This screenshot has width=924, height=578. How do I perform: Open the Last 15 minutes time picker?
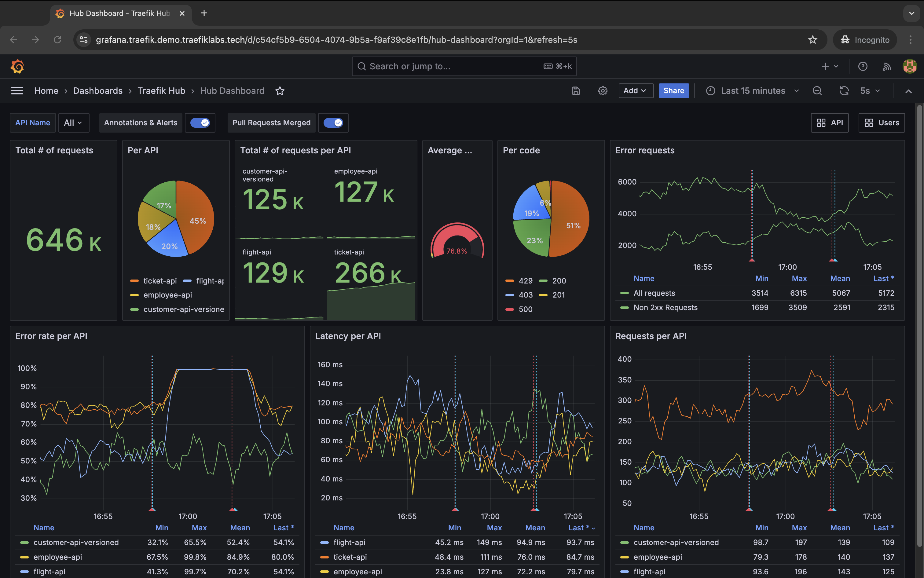click(752, 91)
